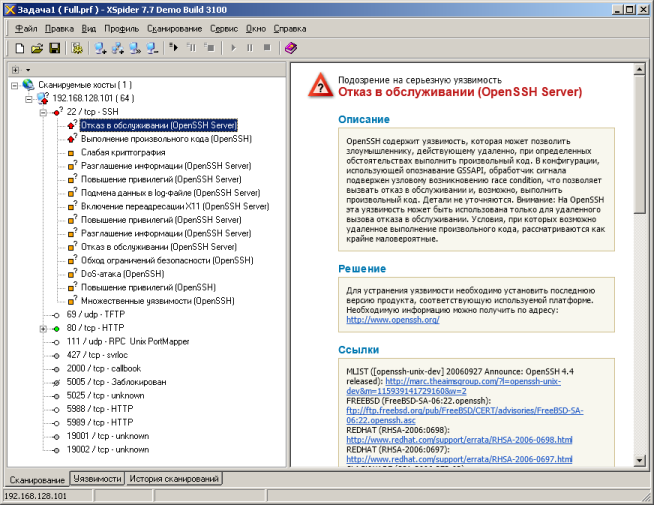The width and height of the screenshot is (654, 505).
Task: Click the port circle icon of 69 / udp - TFTP
Action: click(56, 315)
